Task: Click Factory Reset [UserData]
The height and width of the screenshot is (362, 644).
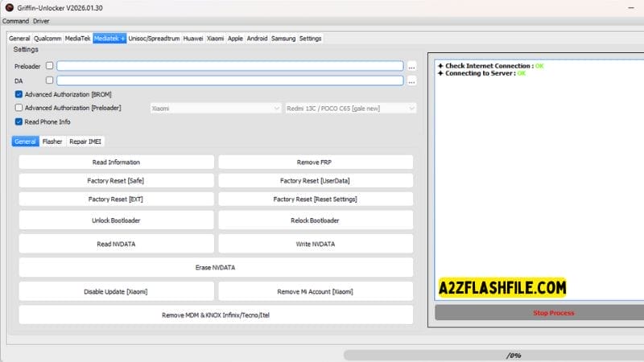Action: (316, 180)
